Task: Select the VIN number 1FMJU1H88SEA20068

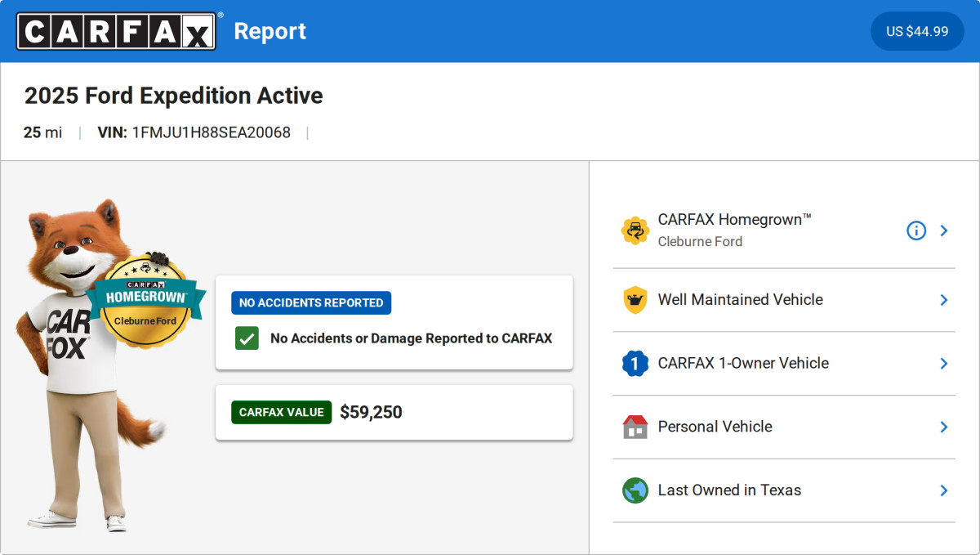Action: [x=212, y=132]
